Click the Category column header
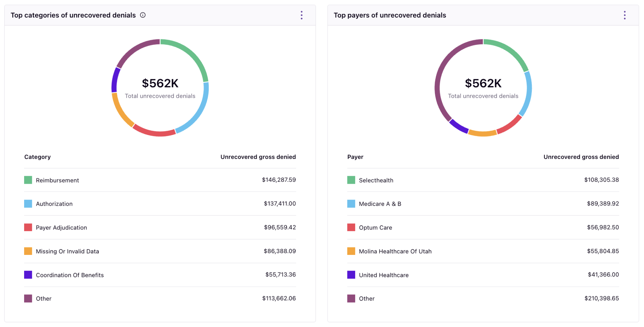Viewport: 644px width, 327px height. pyautogui.click(x=37, y=157)
